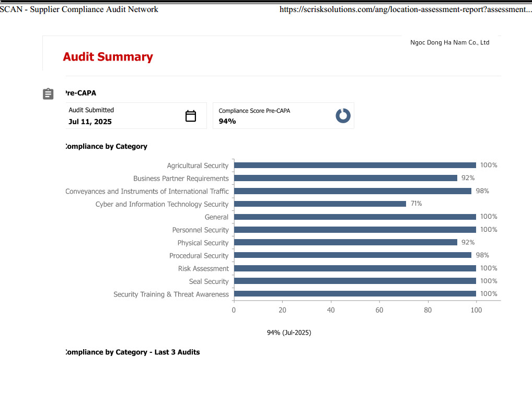Toggle the Compliance Score Pre-CAPA panel
The width and height of the screenshot is (532, 403).
[x=283, y=115]
